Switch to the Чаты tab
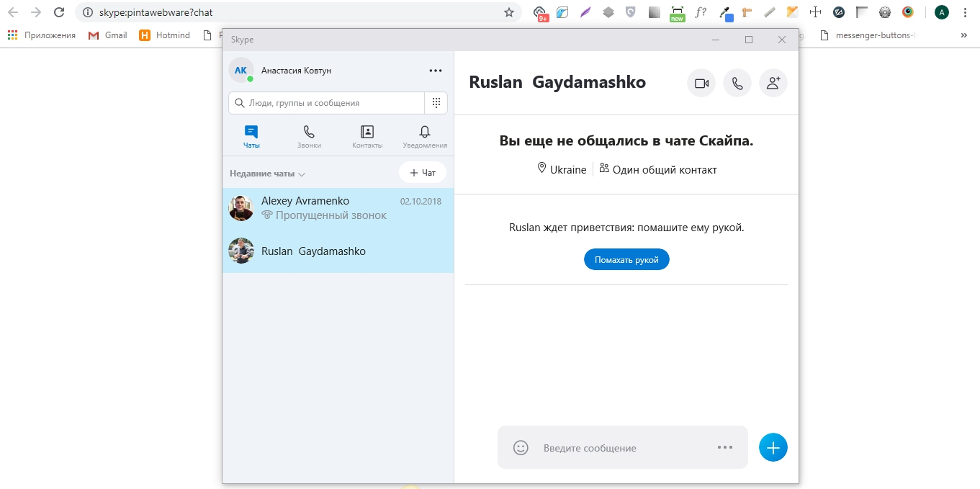The width and height of the screenshot is (980, 489). coord(251,137)
